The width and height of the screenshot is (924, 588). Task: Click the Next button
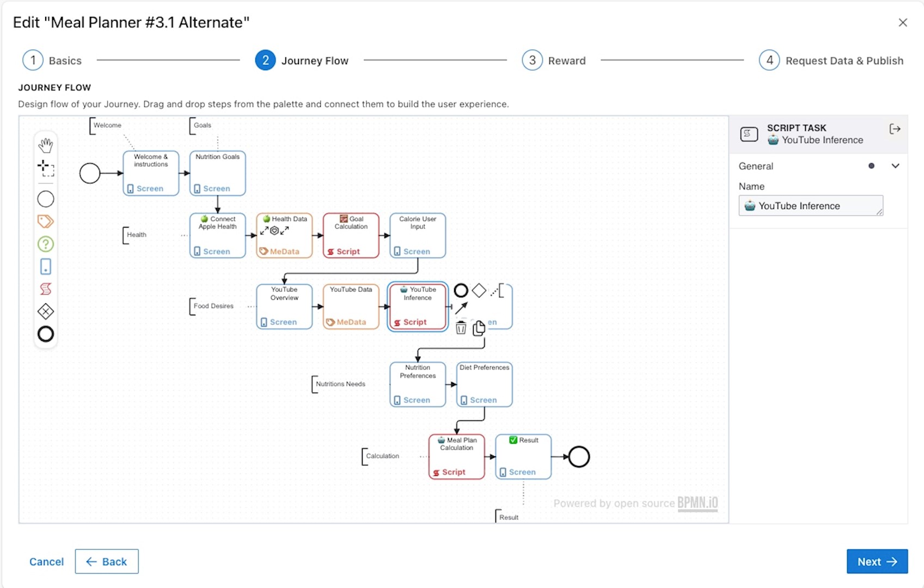point(877,561)
